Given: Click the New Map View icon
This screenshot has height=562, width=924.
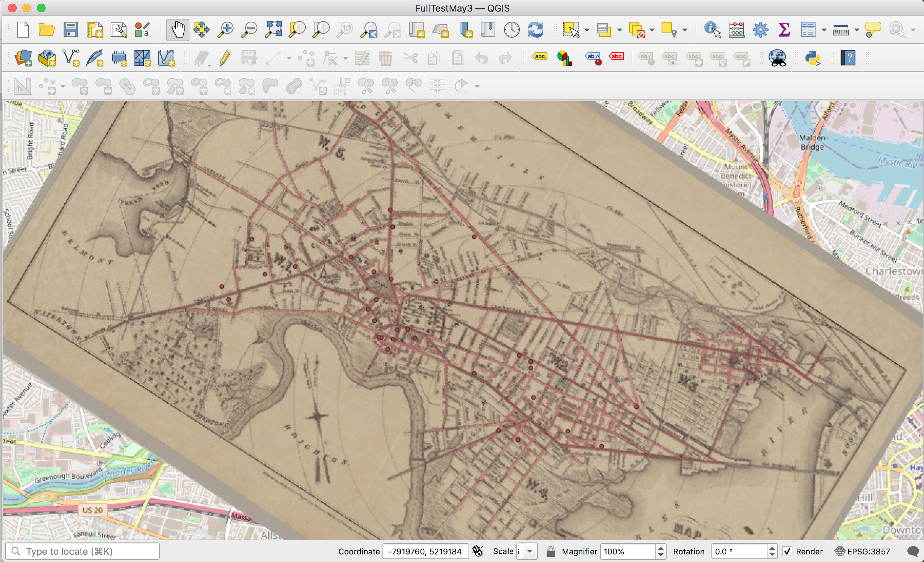Looking at the screenshot, I should (x=417, y=30).
